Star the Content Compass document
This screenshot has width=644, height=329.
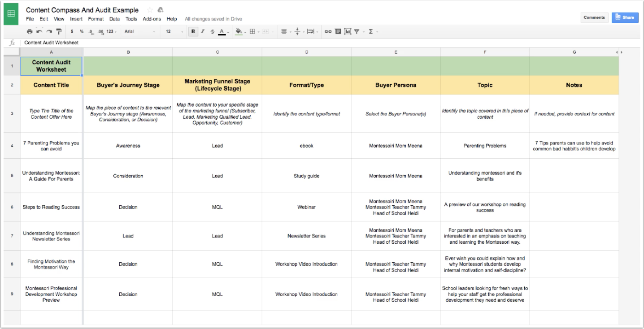tap(150, 10)
